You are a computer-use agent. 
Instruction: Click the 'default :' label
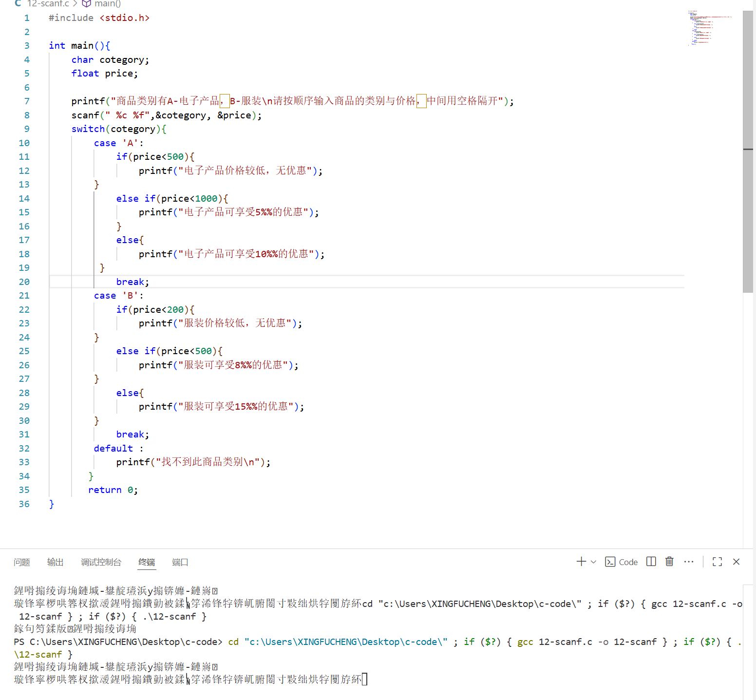coord(119,448)
